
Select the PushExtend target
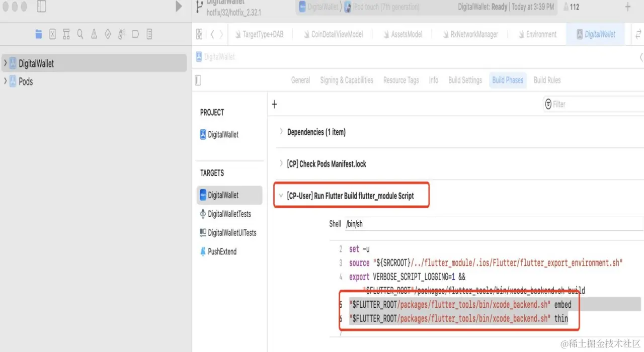[x=218, y=251]
